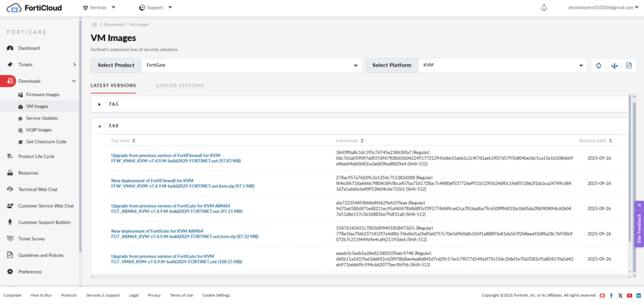Click the refresh icon button

pos(599,65)
